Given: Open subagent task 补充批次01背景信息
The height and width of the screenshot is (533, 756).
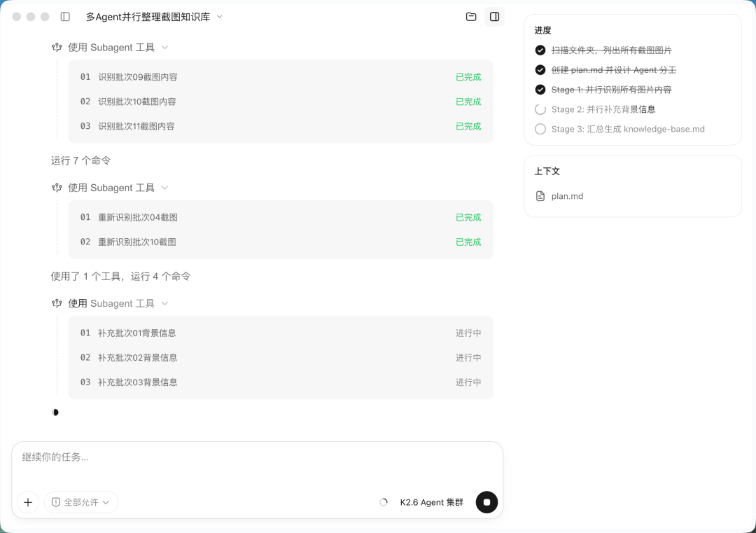Looking at the screenshot, I should pos(281,333).
